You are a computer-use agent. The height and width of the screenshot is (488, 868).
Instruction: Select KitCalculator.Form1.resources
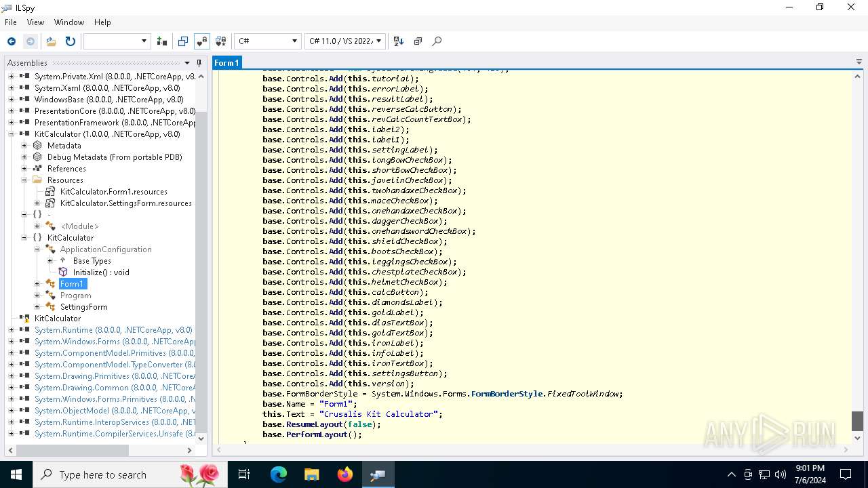tap(114, 192)
